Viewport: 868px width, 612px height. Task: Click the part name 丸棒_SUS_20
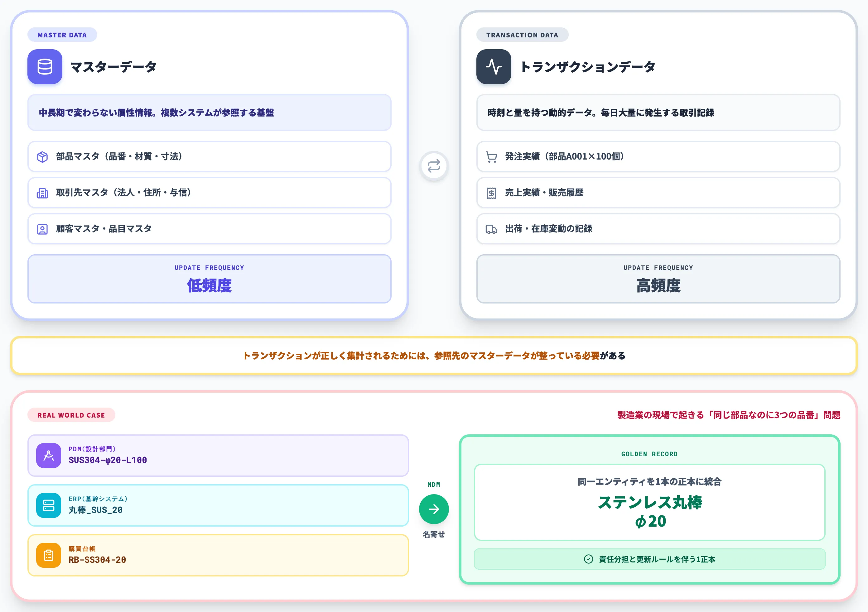click(96, 509)
